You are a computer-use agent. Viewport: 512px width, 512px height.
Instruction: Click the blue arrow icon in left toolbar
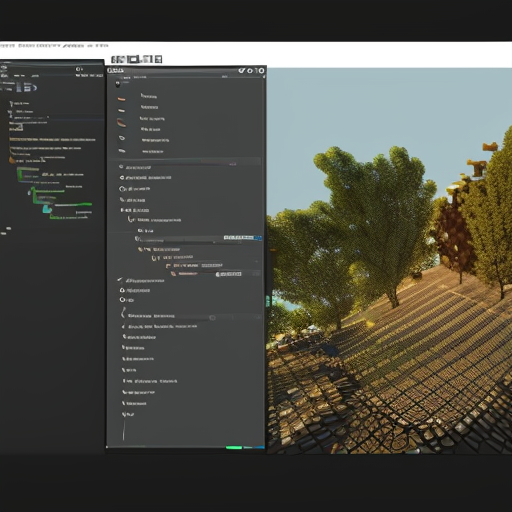click(x=35, y=88)
